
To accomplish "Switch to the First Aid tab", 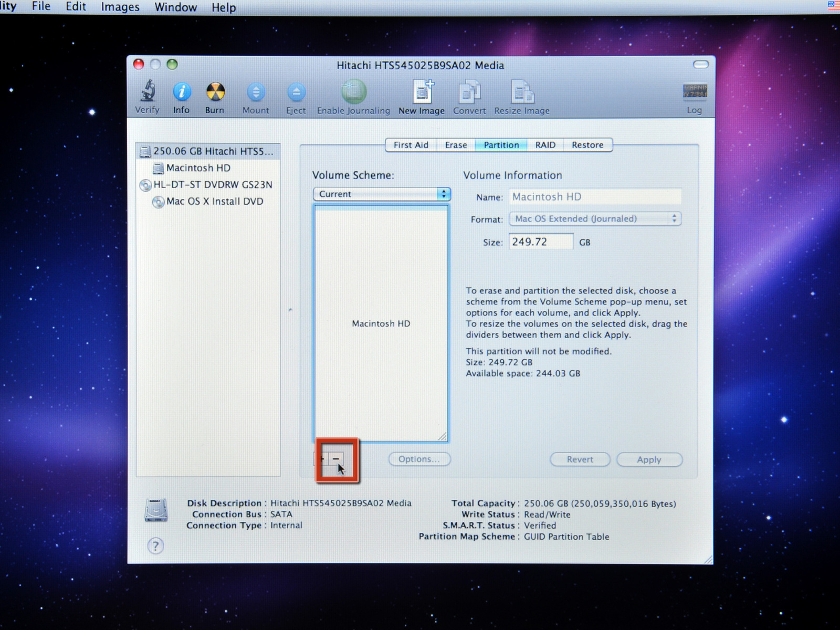I will tap(411, 145).
